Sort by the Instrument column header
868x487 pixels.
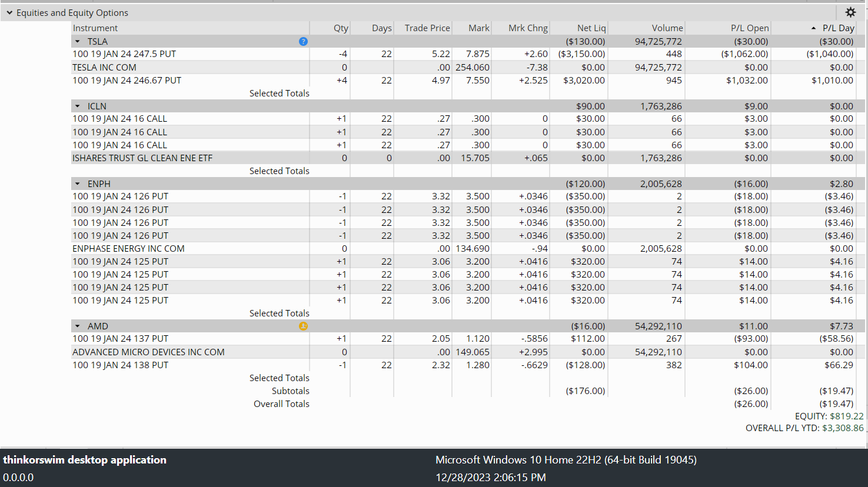tap(95, 28)
